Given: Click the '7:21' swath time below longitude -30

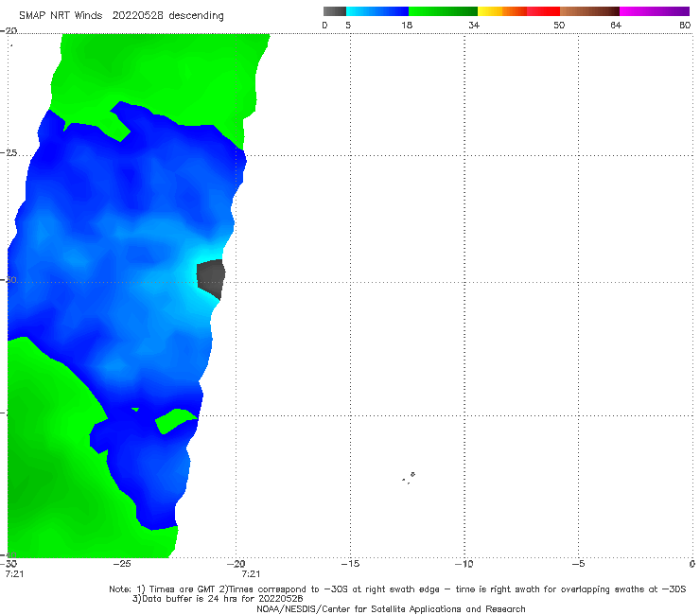Looking at the screenshot, I should pyautogui.click(x=14, y=574).
